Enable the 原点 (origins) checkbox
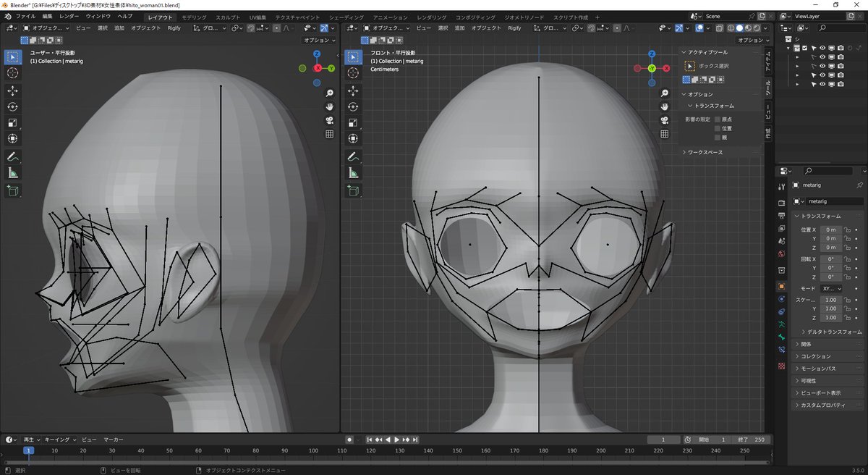Image resolution: width=868 pixels, height=475 pixels. 718,119
